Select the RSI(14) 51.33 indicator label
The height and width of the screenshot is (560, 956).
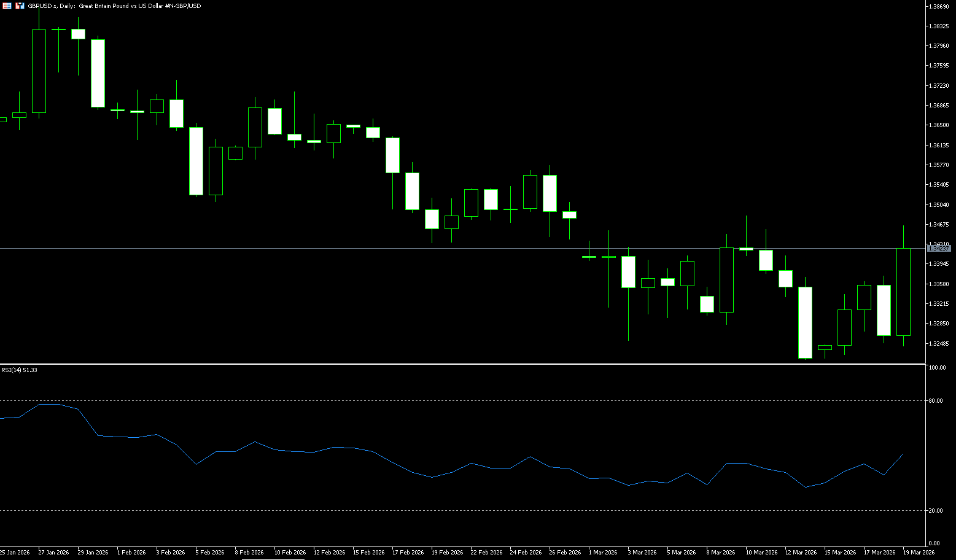[x=19, y=370]
